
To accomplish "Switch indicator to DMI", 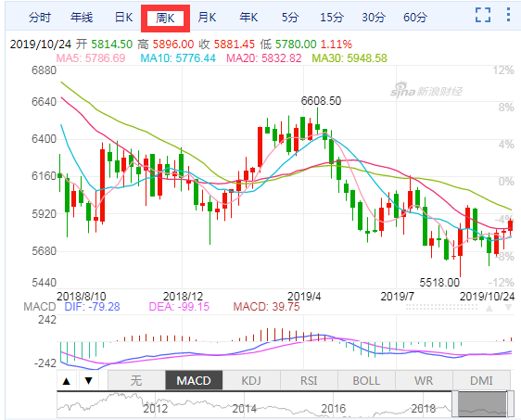I will click(x=481, y=380).
